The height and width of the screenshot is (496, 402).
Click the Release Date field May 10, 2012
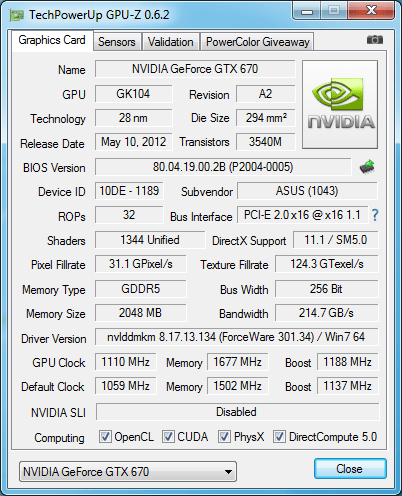pyautogui.click(x=133, y=142)
